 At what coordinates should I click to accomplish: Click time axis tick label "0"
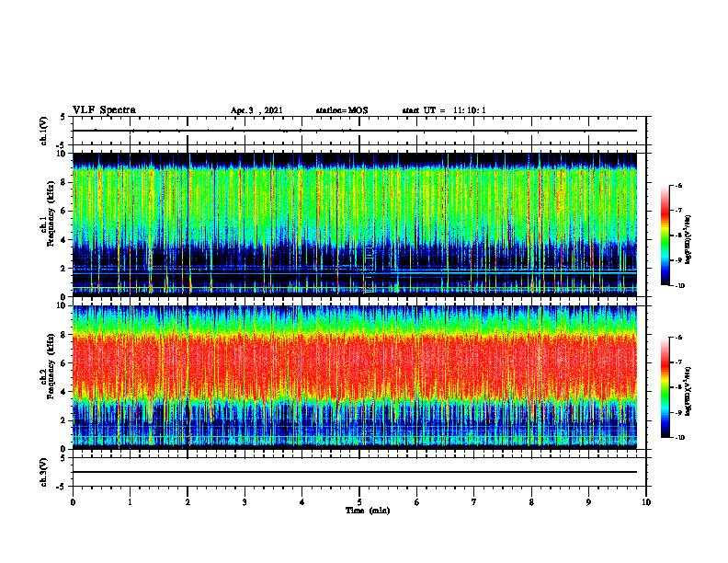[73, 502]
